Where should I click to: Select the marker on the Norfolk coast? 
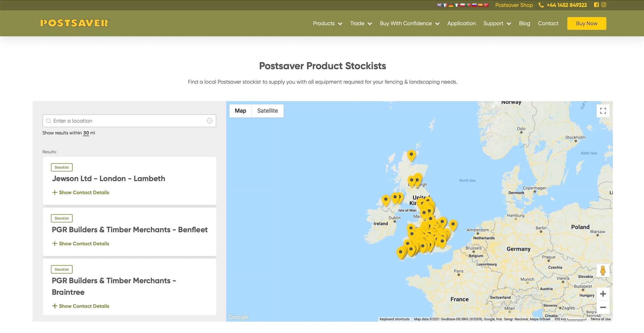coord(453,225)
